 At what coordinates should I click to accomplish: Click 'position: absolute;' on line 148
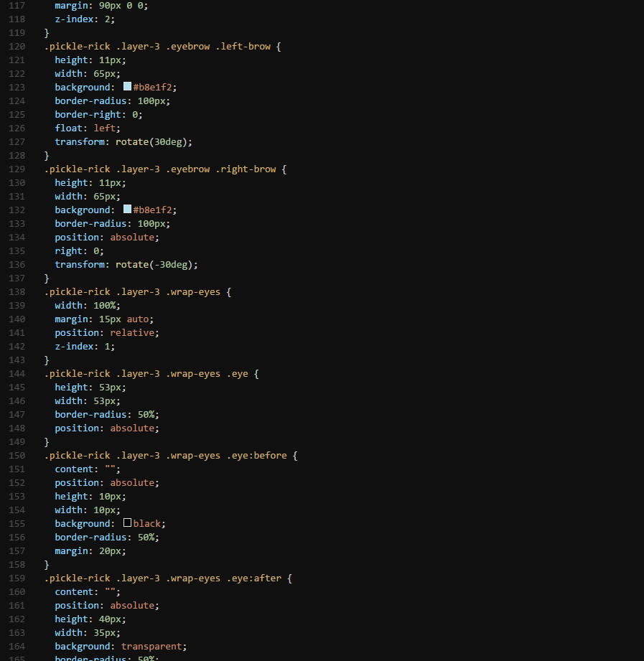click(107, 428)
